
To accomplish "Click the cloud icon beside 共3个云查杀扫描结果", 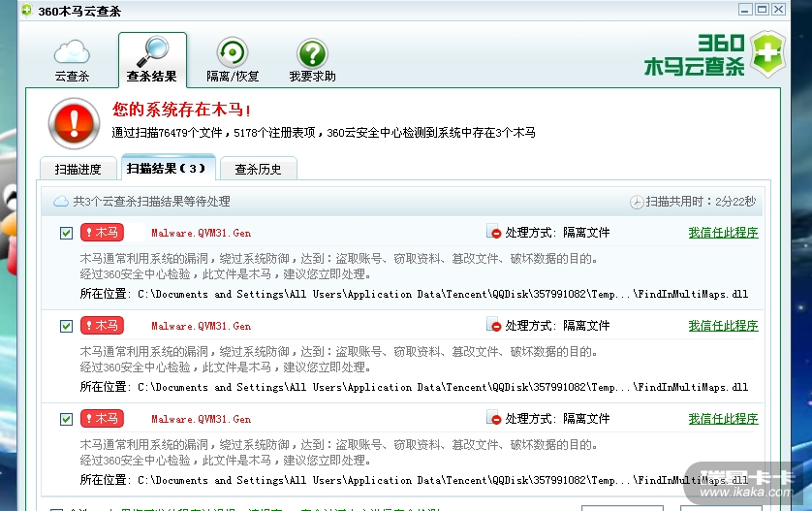I will click(61, 202).
